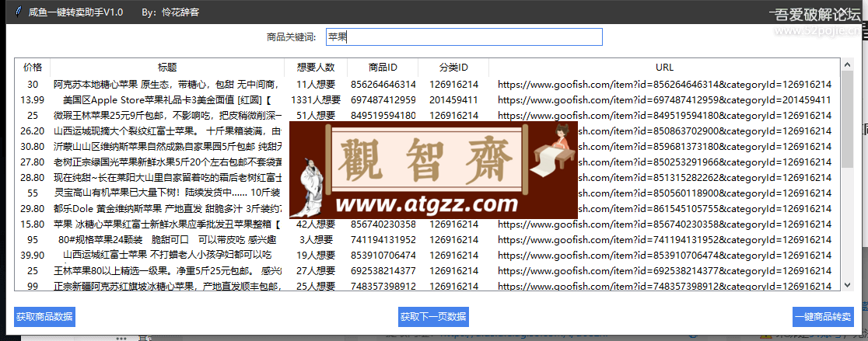Image resolution: width=868 pixels, height=341 pixels.
Task: Click category ID 201459411 cell
Action: pos(453,100)
